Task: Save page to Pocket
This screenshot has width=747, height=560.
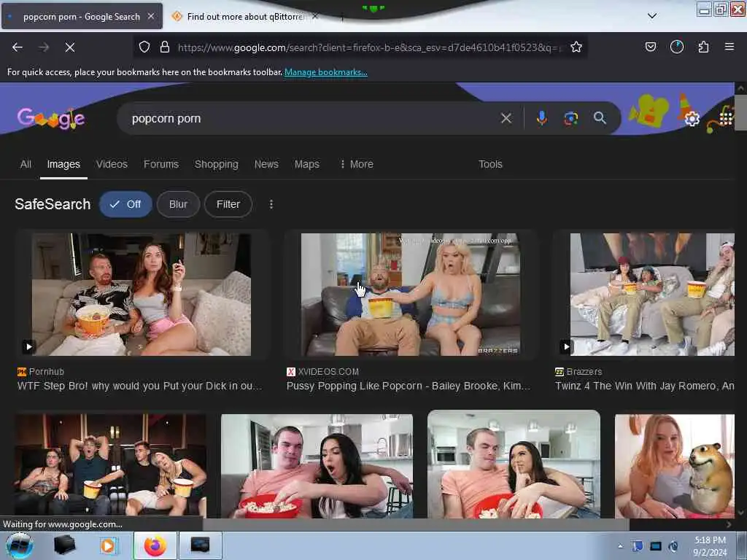Action: pos(651,47)
